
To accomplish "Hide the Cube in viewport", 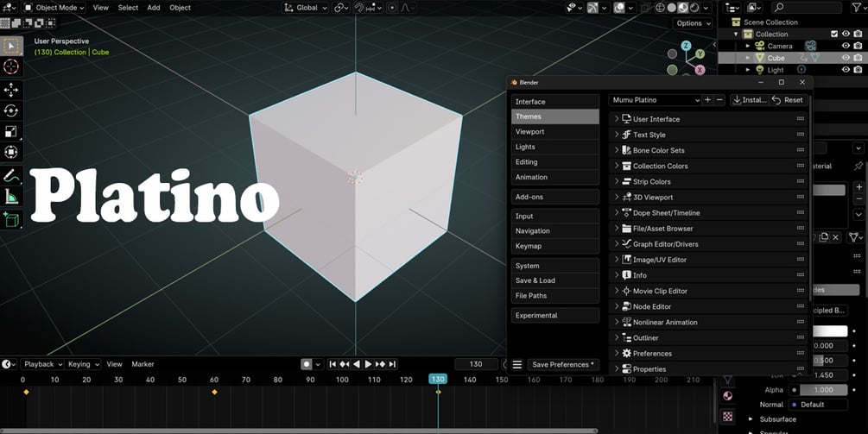I will click(846, 58).
